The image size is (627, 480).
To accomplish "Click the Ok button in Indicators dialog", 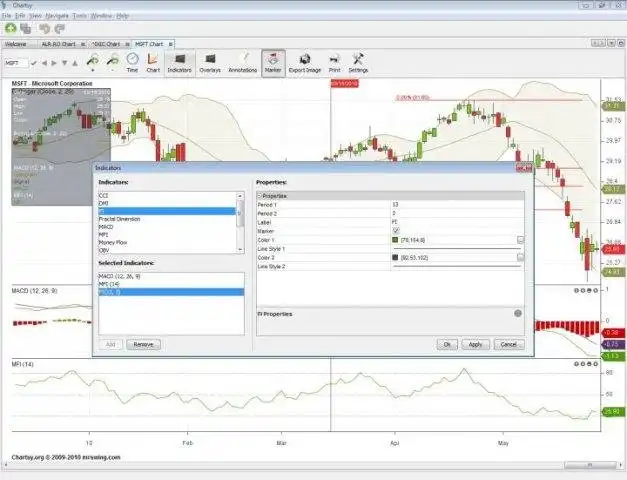I will (447, 344).
